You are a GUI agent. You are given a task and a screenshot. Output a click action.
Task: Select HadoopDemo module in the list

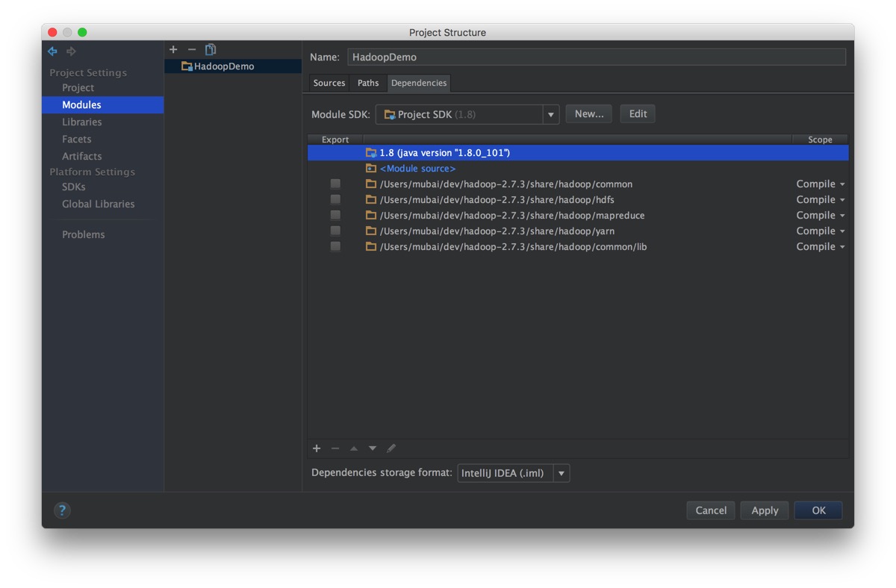coord(233,66)
